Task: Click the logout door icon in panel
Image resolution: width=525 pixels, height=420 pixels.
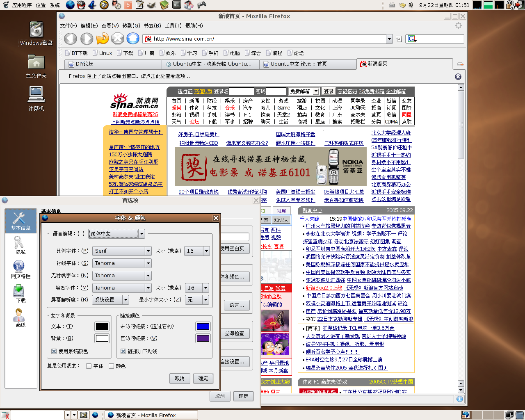Action: click(x=520, y=5)
